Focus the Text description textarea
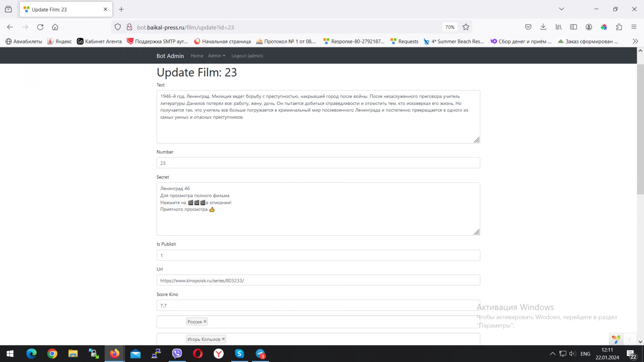This screenshot has height=362, width=644. coord(318,117)
